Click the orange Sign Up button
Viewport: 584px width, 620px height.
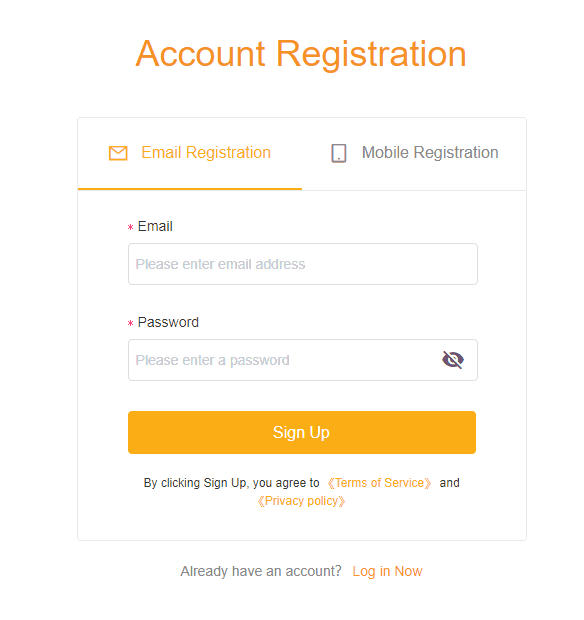pyautogui.click(x=302, y=433)
